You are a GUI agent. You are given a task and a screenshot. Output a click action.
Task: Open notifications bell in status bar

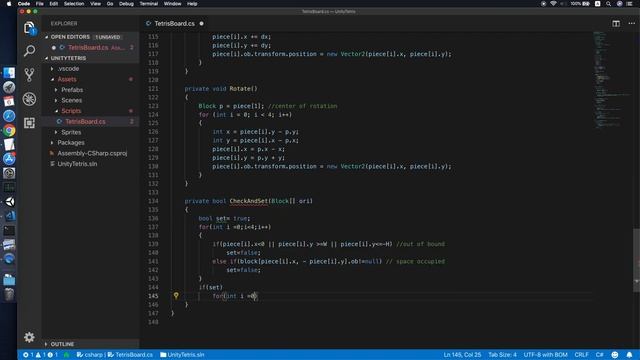point(629,355)
